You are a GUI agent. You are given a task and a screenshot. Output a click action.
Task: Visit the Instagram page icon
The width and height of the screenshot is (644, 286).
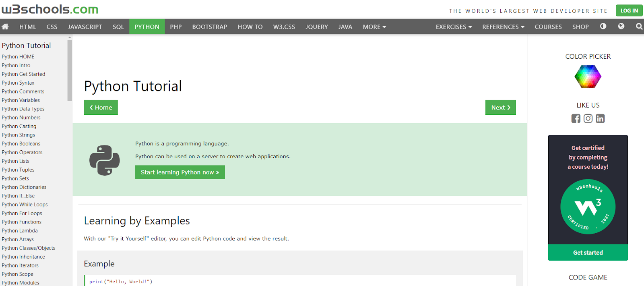[x=588, y=118]
